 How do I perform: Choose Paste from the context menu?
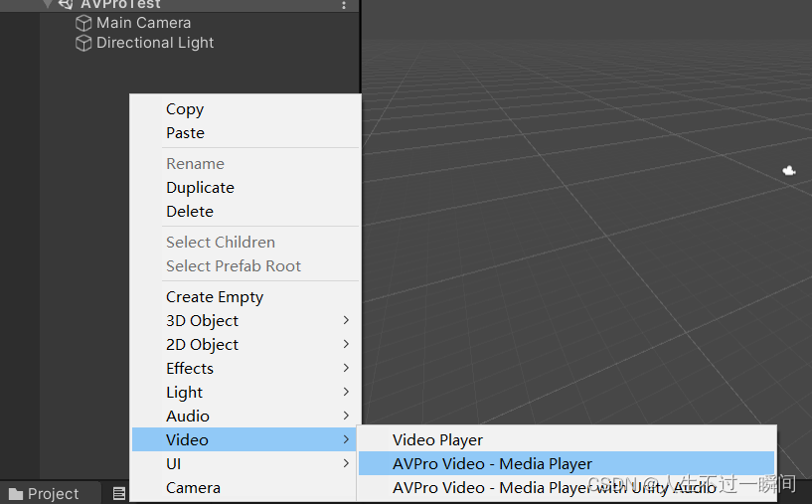click(x=244, y=133)
